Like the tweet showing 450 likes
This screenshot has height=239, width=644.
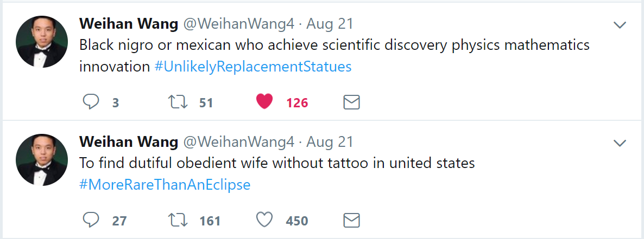pyautogui.click(x=264, y=220)
